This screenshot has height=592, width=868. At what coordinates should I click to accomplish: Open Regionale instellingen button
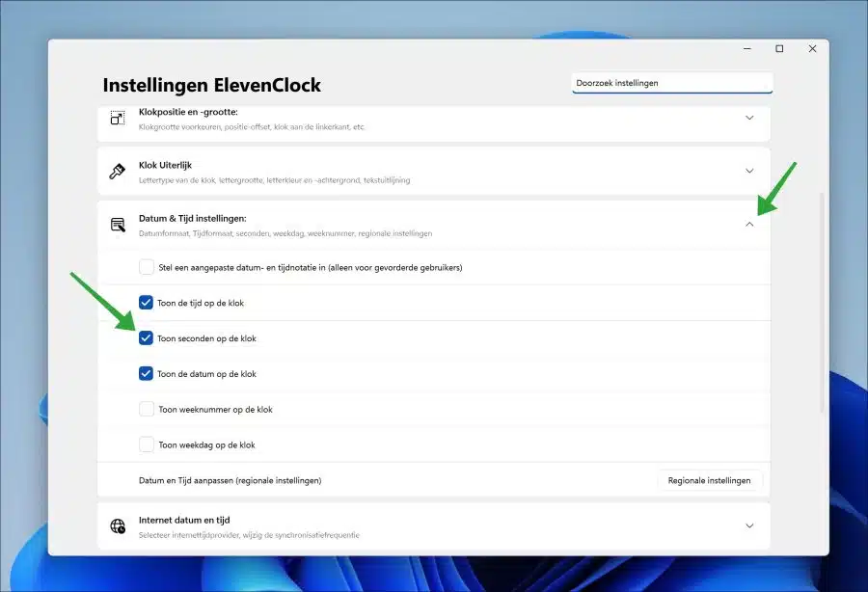tap(709, 480)
